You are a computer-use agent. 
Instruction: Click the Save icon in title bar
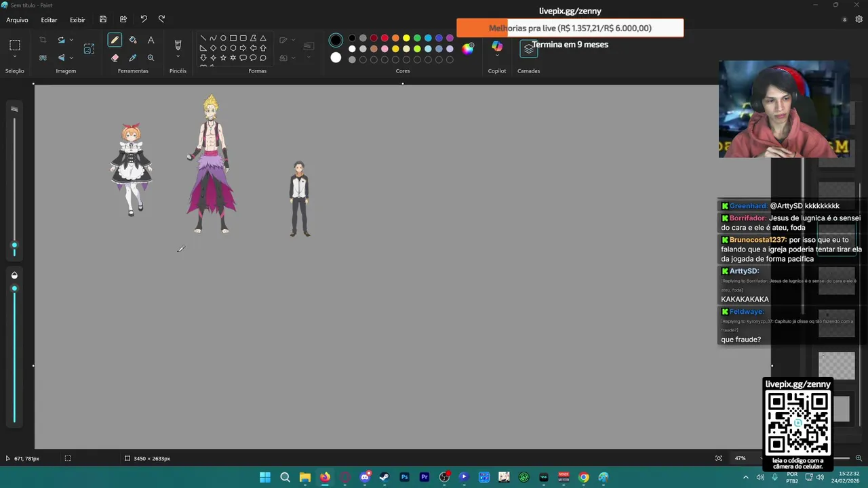102,20
